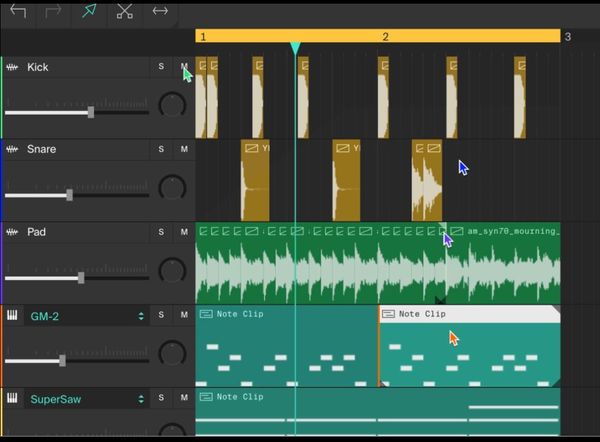This screenshot has height=442, width=600.
Task: Click the note clip icon on SuperSaw clip
Action: (206, 397)
